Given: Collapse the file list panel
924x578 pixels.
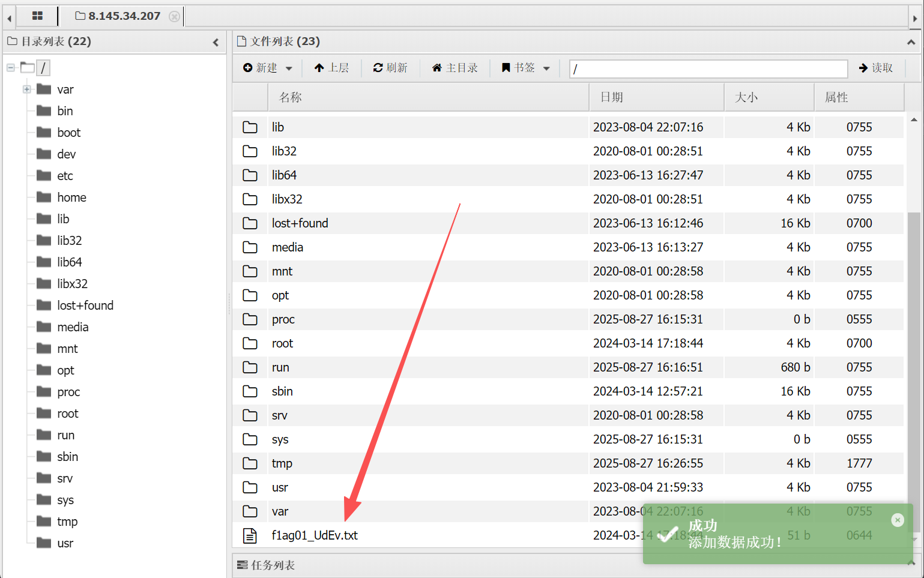Looking at the screenshot, I should point(911,42).
